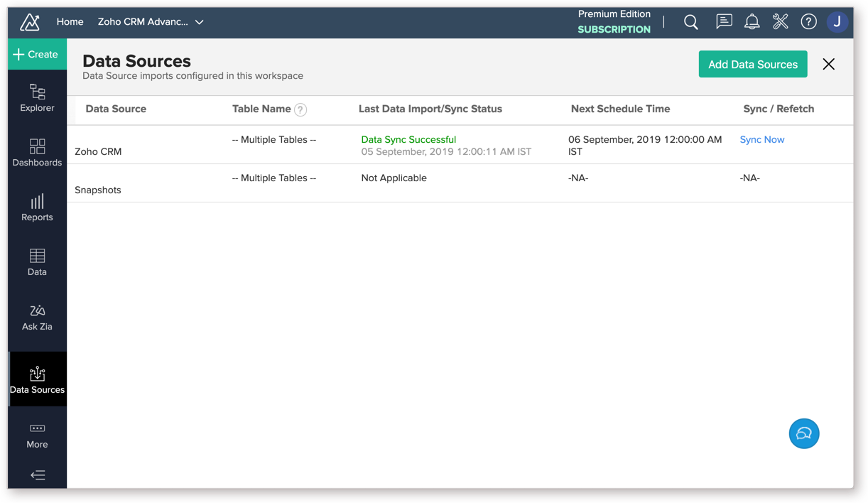Collapse the left sidebar
The height and width of the screenshot is (503, 868).
pos(37,475)
